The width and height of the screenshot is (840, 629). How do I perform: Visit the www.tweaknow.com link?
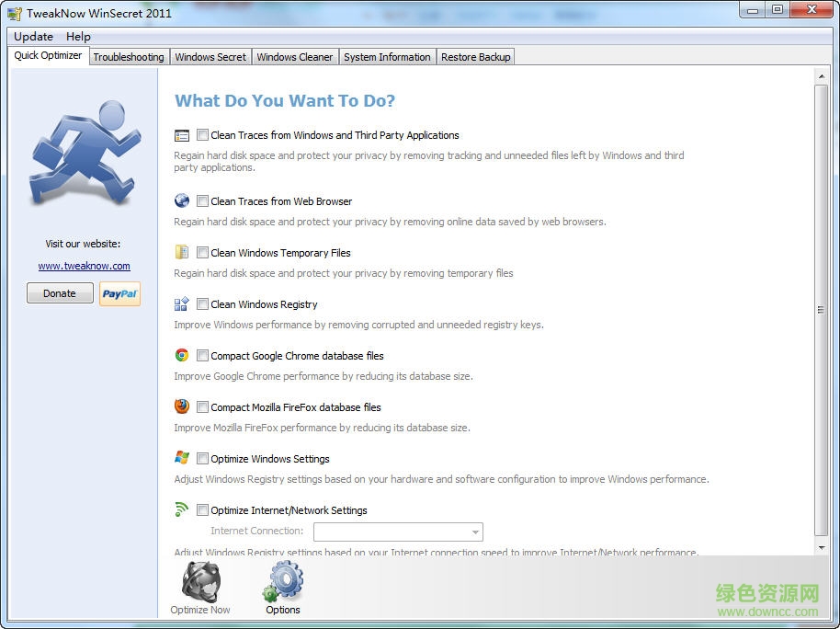coord(84,265)
